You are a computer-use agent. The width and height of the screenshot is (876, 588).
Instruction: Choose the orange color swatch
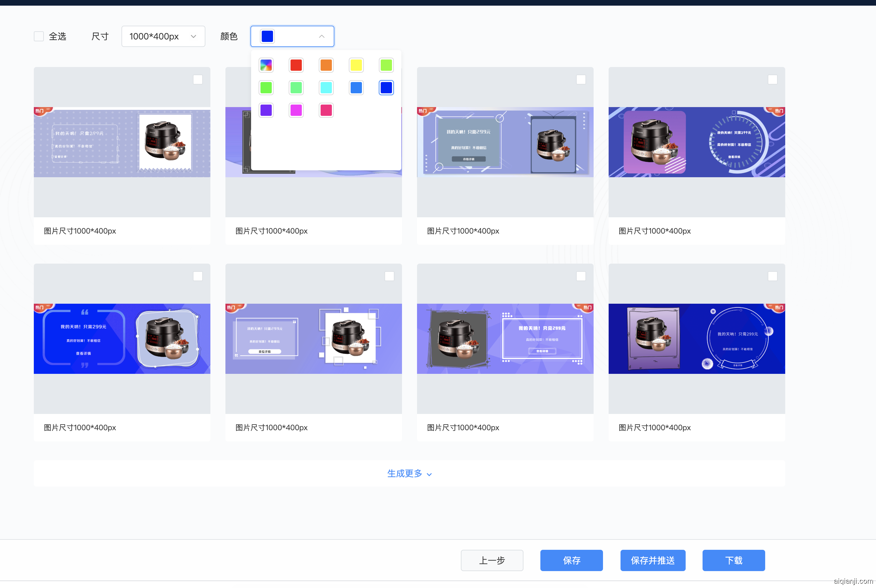click(x=326, y=65)
